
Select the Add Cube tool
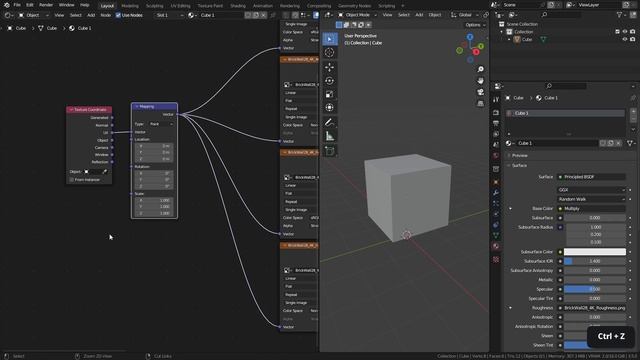coord(329,151)
